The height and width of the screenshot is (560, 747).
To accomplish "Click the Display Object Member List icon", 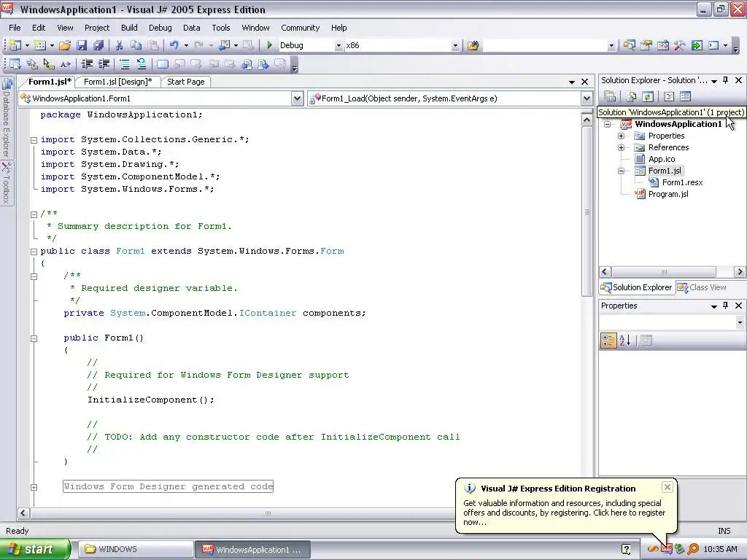I will coord(15,64).
